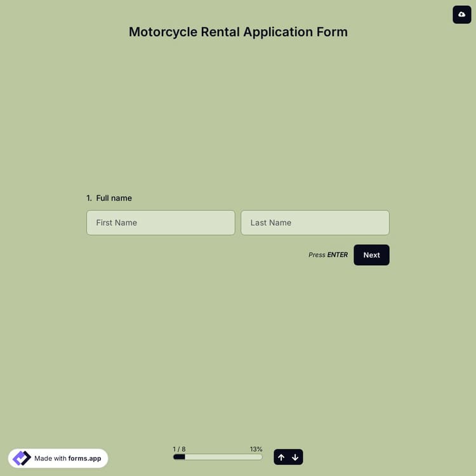
Task: Click the 13% completion label
Action: [x=256, y=449]
